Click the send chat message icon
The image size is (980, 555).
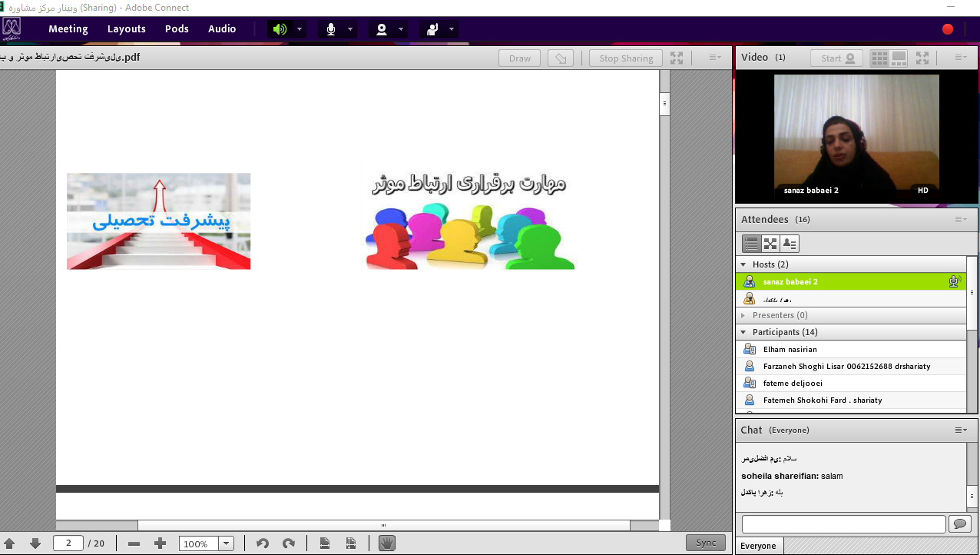click(958, 524)
